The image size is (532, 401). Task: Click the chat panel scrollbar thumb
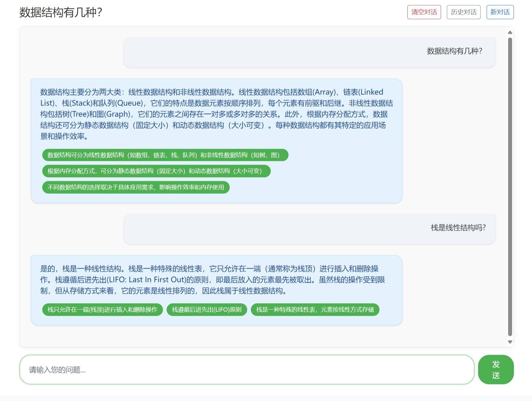(x=510, y=184)
